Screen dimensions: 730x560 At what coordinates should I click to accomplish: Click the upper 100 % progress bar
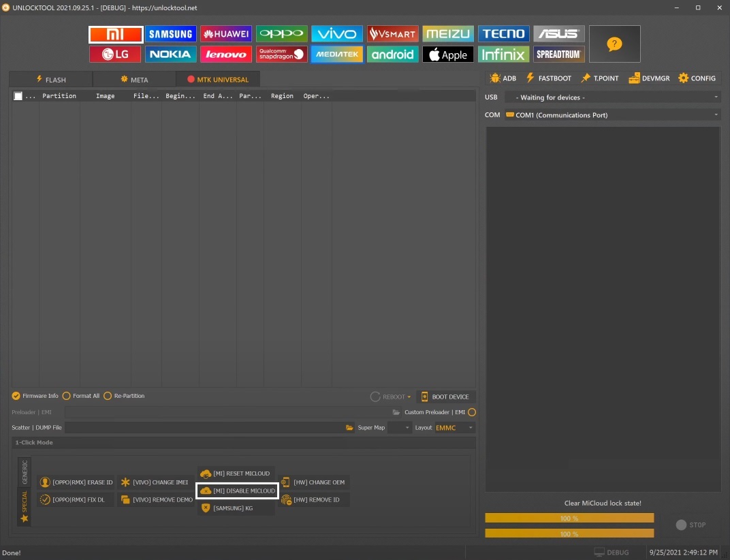tap(569, 518)
